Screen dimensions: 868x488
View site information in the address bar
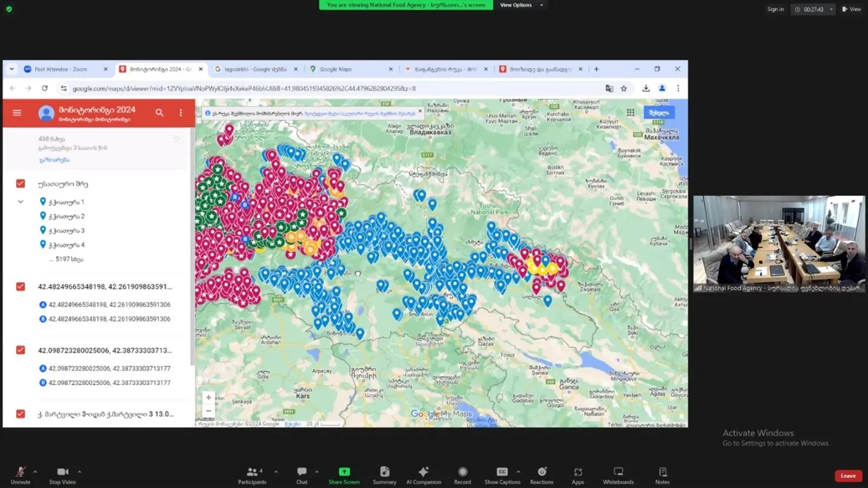(x=63, y=88)
